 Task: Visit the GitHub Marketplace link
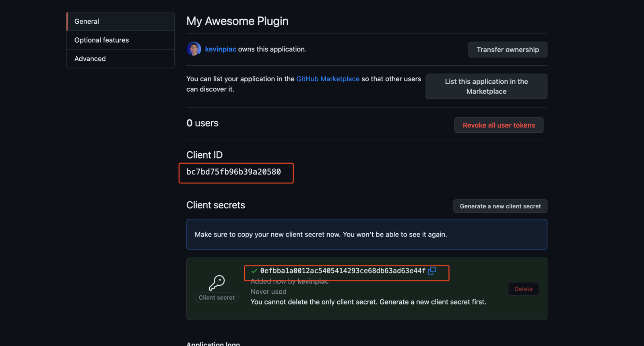328,79
